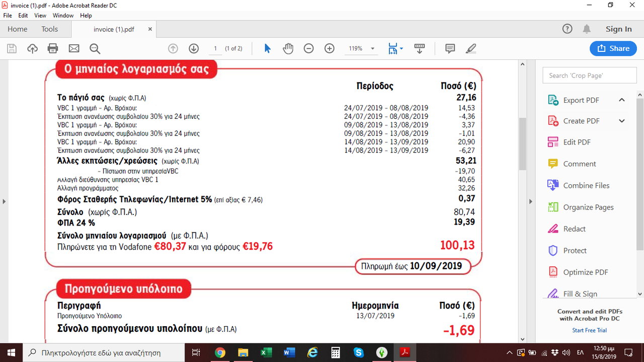Click the taskbar volume icon
Image resolution: width=644 pixels, height=362 pixels.
pos(566,352)
